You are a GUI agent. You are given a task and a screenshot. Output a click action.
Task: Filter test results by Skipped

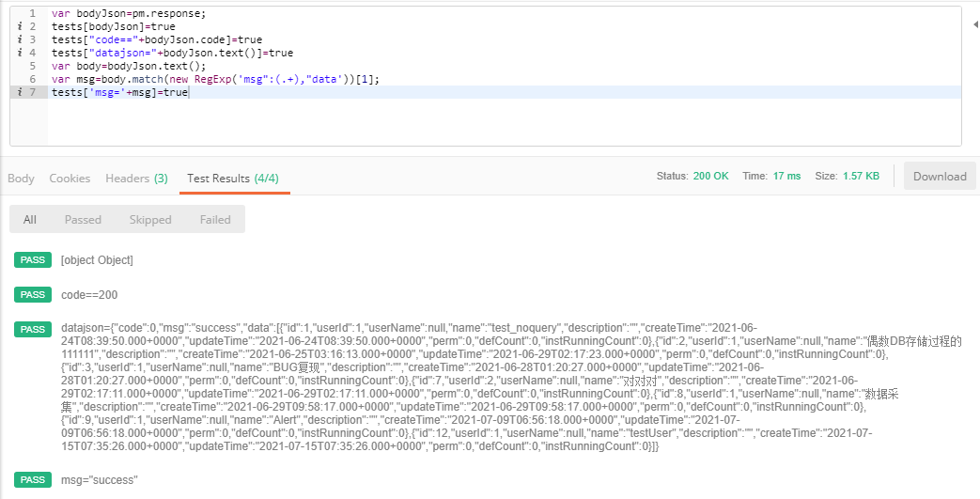150,220
